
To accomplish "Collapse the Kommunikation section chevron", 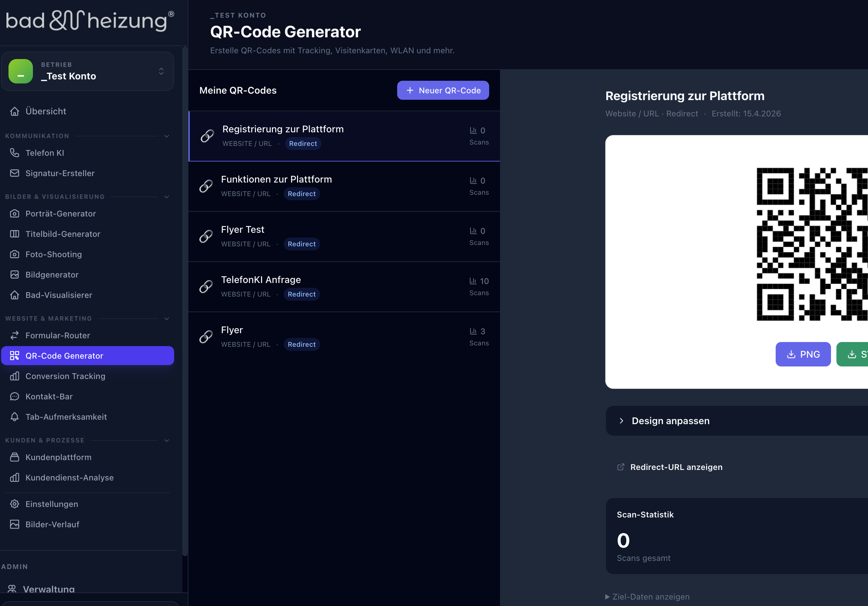I will 166,136.
